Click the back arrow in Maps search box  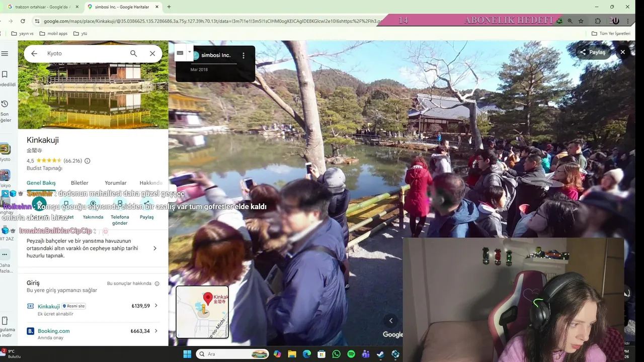pyautogui.click(x=34, y=53)
